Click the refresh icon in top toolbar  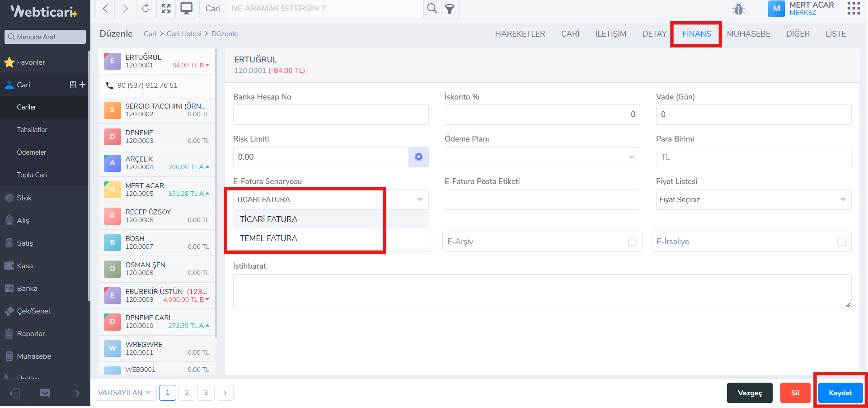pyautogui.click(x=145, y=9)
